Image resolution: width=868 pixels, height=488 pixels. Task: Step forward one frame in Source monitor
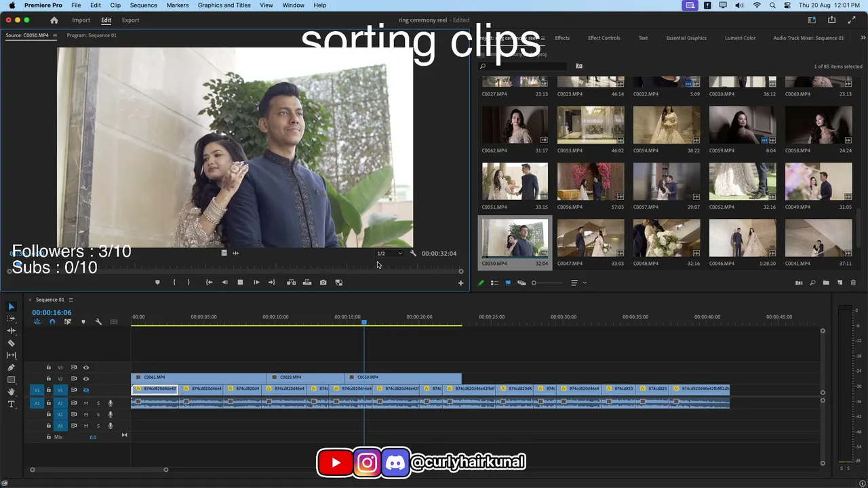click(256, 283)
